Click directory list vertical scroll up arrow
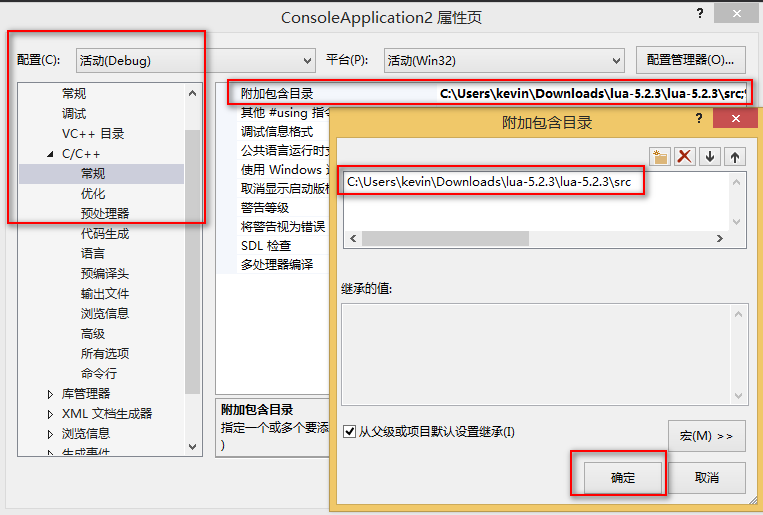Screen dimensions: 763x515 pos(736,182)
